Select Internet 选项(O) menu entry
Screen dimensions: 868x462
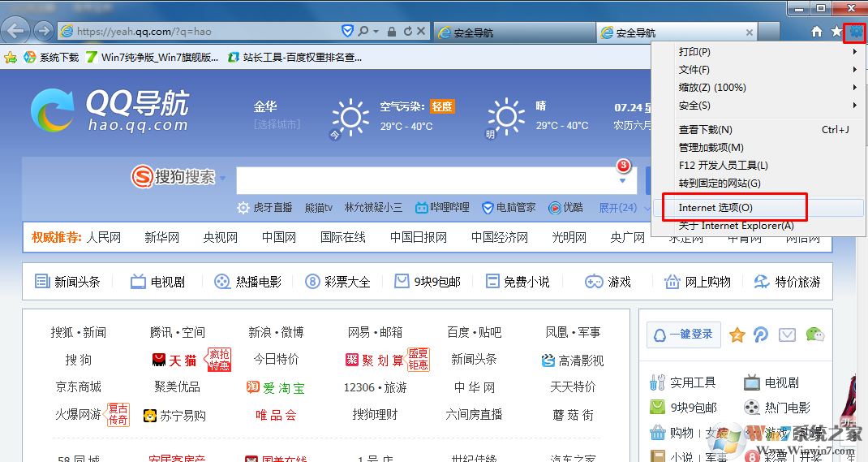tap(758, 208)
